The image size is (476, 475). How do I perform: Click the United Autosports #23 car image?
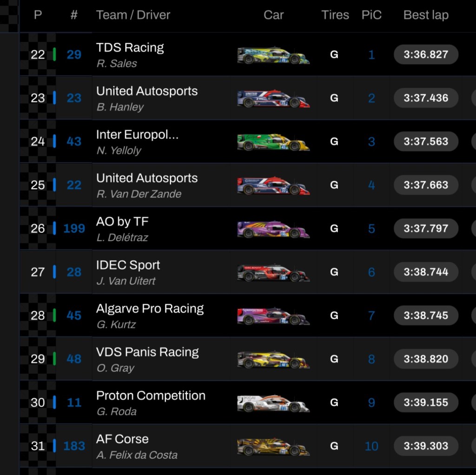pyautogui.click(x=273, y=99)
